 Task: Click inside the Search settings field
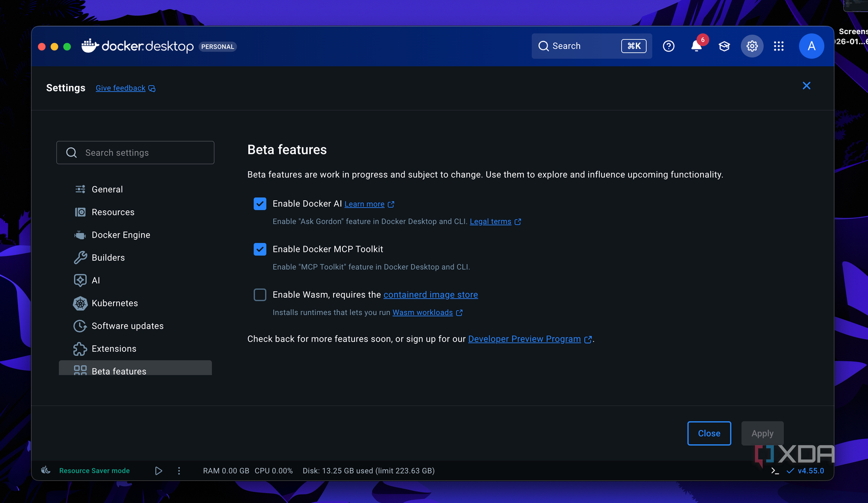pos(135,152)
